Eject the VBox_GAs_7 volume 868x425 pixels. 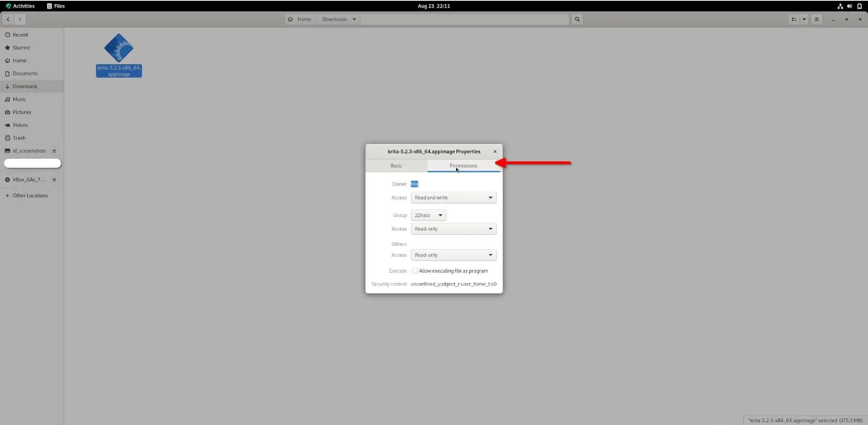click(x=54, y=179)
